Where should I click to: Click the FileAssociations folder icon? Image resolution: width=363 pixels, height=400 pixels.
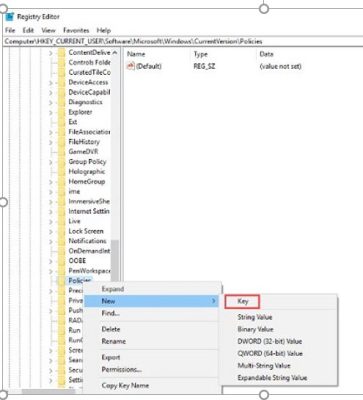(62, 132)
